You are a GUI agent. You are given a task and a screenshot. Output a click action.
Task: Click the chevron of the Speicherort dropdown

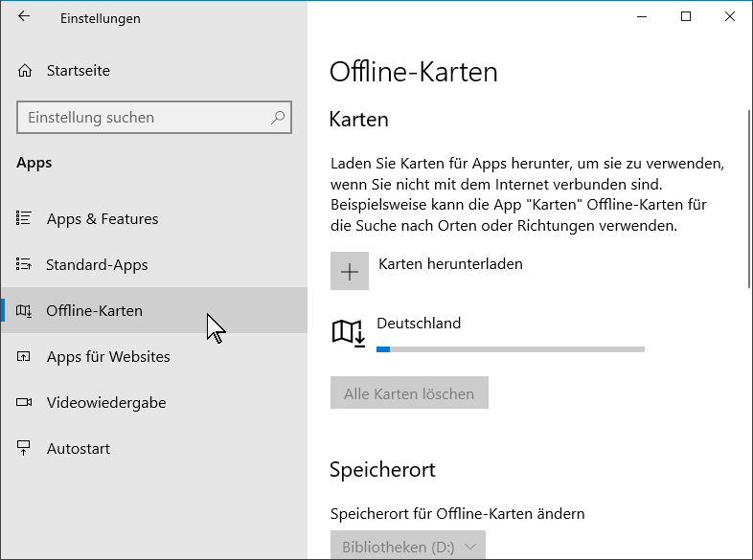470,547
